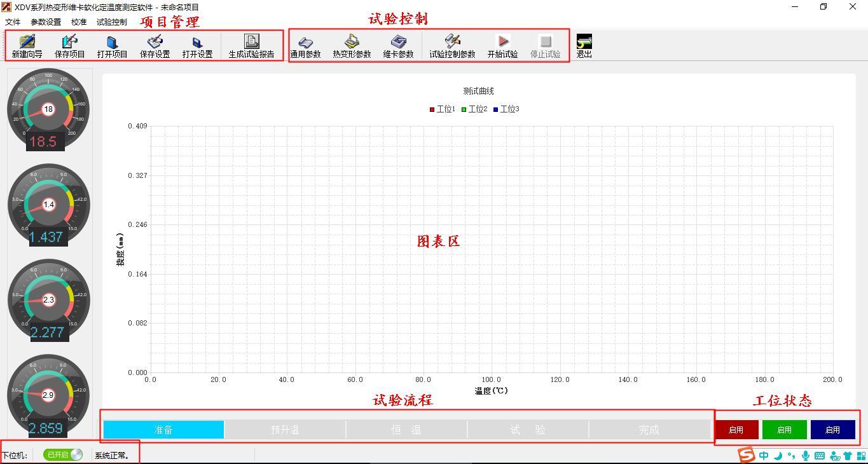
Task: Click the 中 language indicator in IME bar
Action: [x=764, y=455]
